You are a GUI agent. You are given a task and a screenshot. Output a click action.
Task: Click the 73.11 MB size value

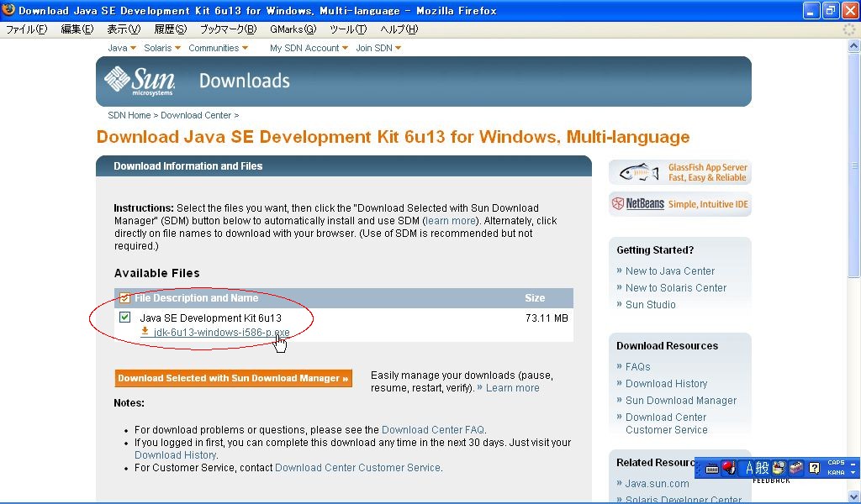pyautogui.click(x=547, y=318)
